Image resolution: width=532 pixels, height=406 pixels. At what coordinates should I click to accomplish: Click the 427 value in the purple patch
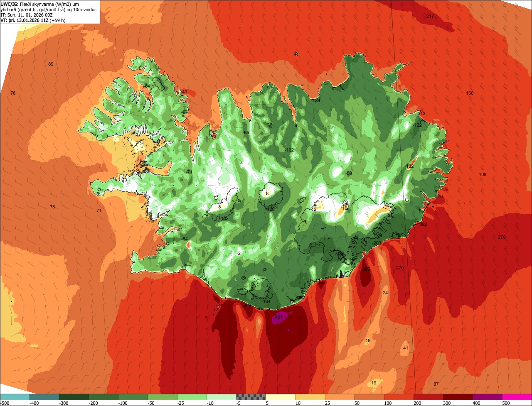(279, 318)
